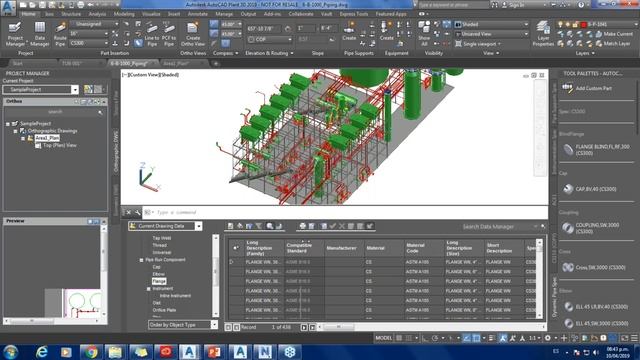The height and width of the screenshot is (360, 640).
Task: Select ELL 45 LR, BV, 40 palette tool
Action: [x=595, y=307]
